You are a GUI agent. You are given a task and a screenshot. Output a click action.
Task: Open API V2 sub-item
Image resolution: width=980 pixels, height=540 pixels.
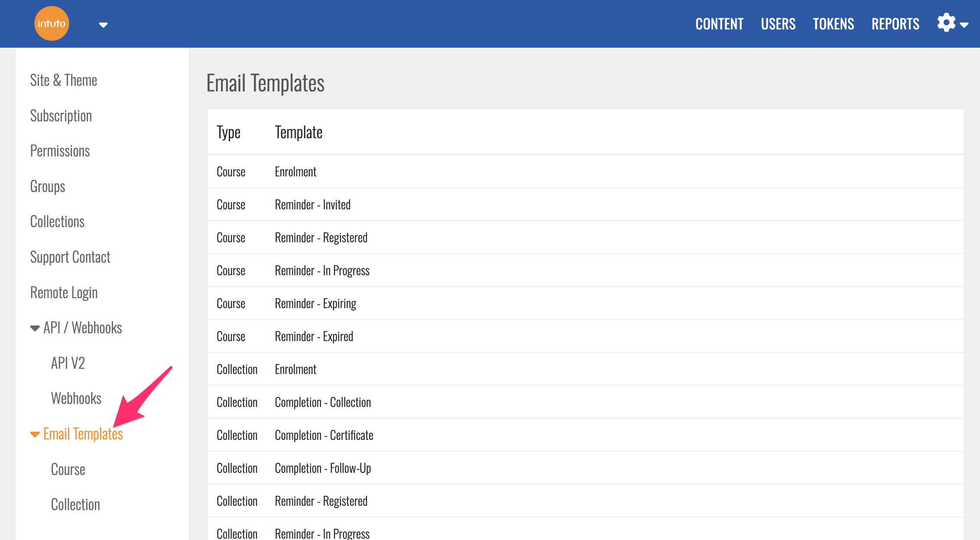68,363
